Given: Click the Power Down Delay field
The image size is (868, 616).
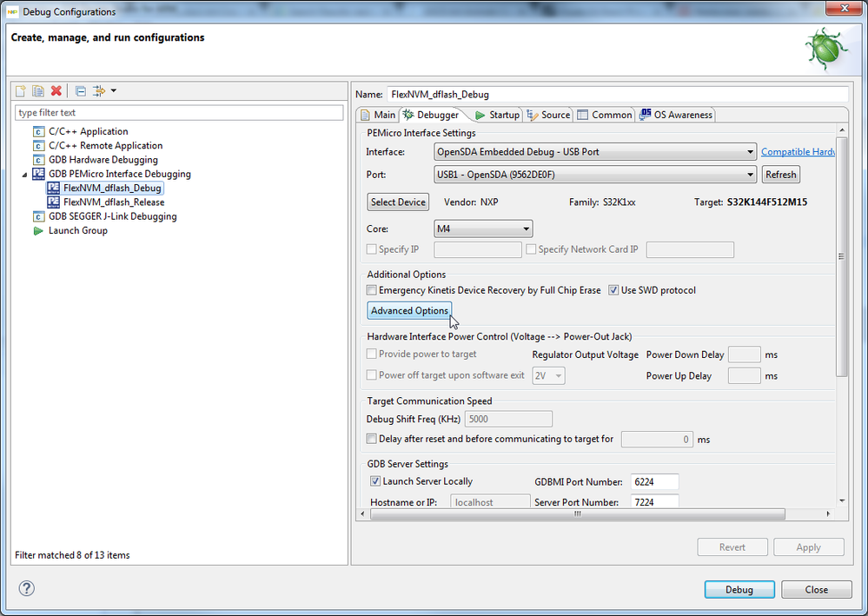Looking at the screenshot, I should pyautogui.click(x=744, y=354).
